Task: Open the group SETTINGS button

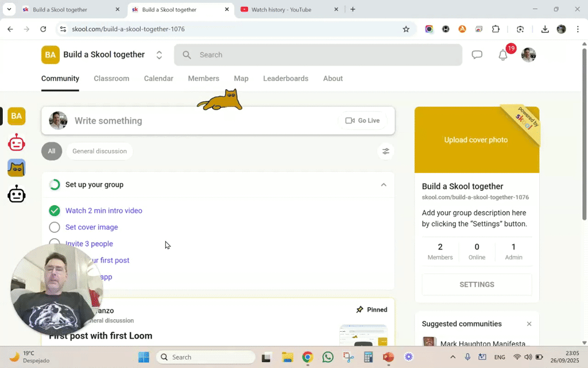Action: pos(477,285)
